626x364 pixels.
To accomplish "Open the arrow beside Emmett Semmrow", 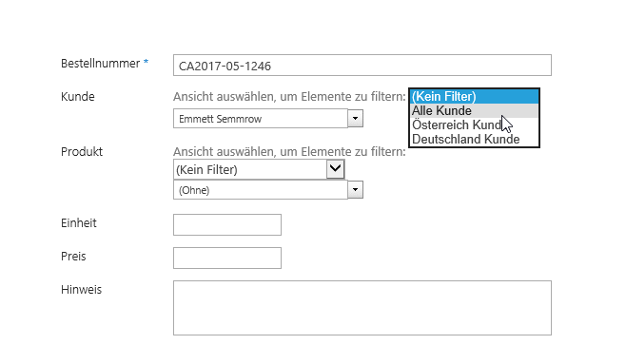I will (355, 119).
